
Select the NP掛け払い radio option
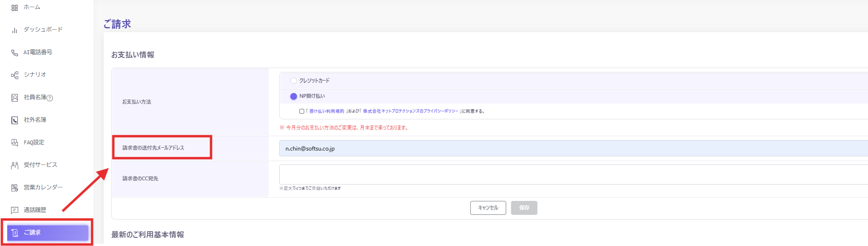294,96
